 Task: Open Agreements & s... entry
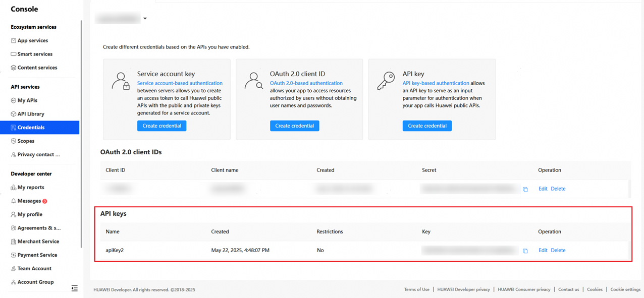[40, 228]
